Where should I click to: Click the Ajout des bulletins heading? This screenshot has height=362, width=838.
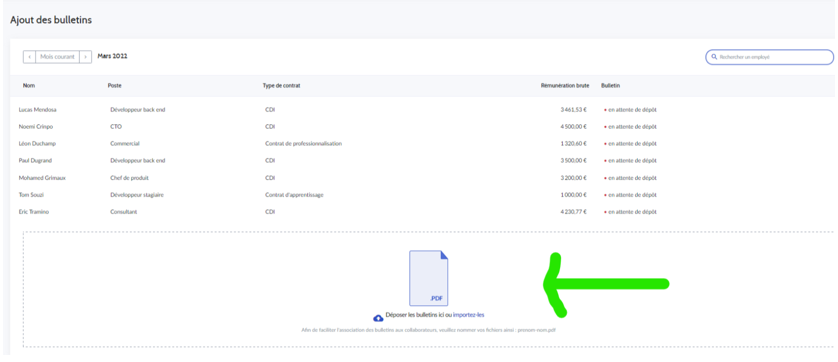(x=51, y=20)
